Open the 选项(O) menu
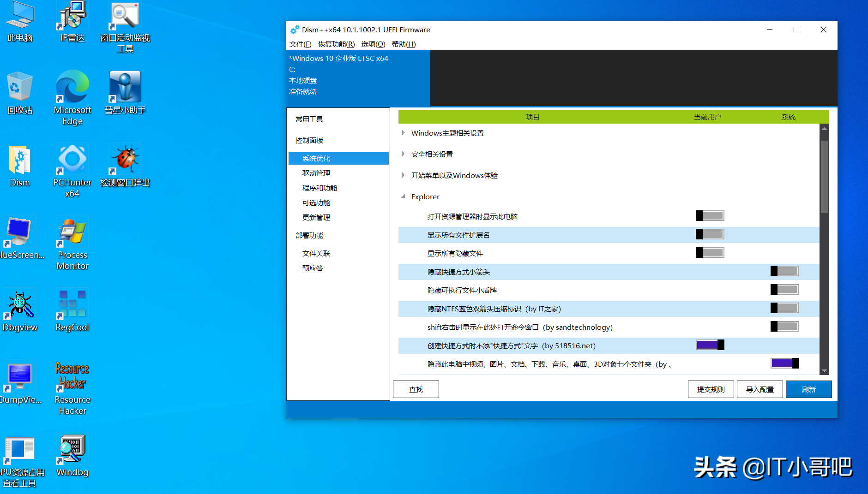Screen dimensions: 868x494 click(373, 44)
